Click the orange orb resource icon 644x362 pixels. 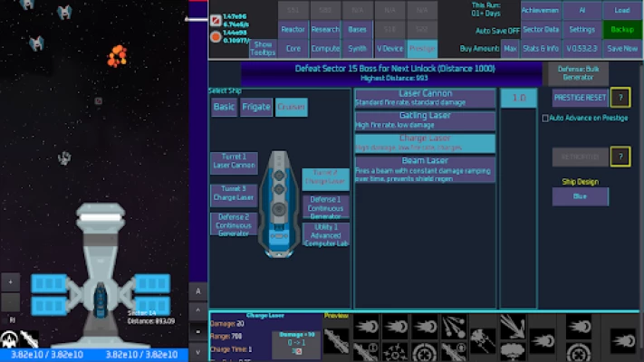pos(216,38)
